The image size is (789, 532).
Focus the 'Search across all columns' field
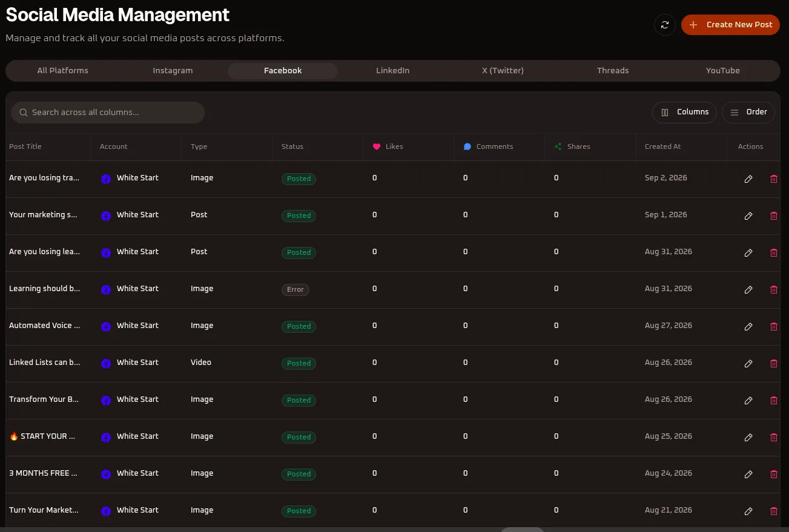tap(108, 113)
